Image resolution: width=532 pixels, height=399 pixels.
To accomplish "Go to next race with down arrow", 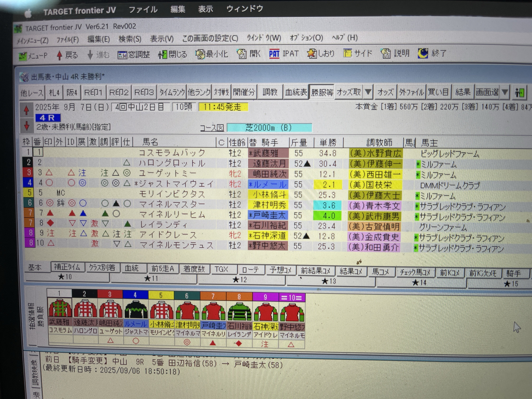I will (27, 126).
